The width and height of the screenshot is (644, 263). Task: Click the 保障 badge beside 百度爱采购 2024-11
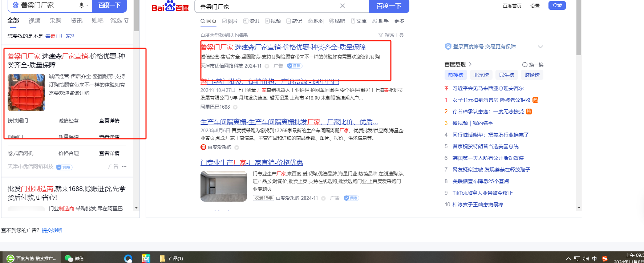point(351,198)
